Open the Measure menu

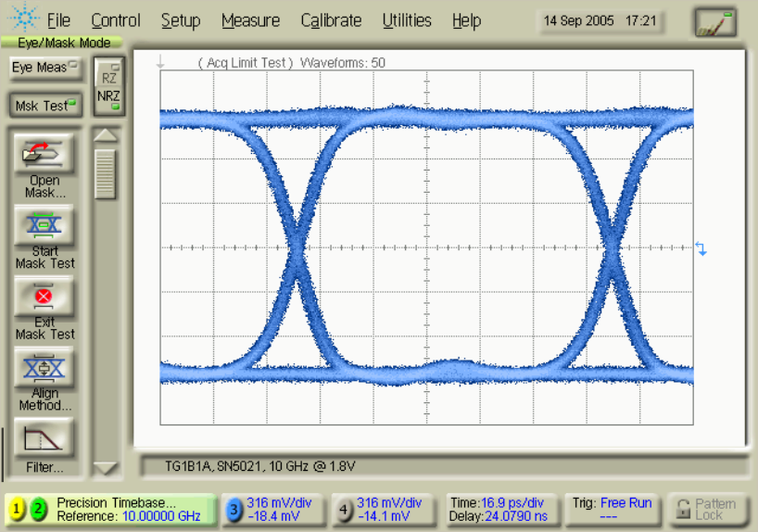250,20
